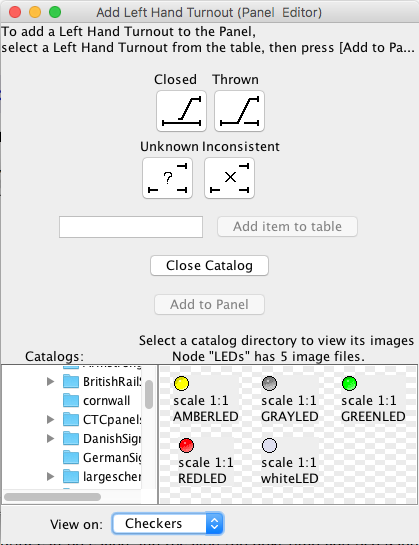Viewport: 419px width, 545px height.
Task: Expand the DanishSignals catalog folder
Action: (50, 439)
